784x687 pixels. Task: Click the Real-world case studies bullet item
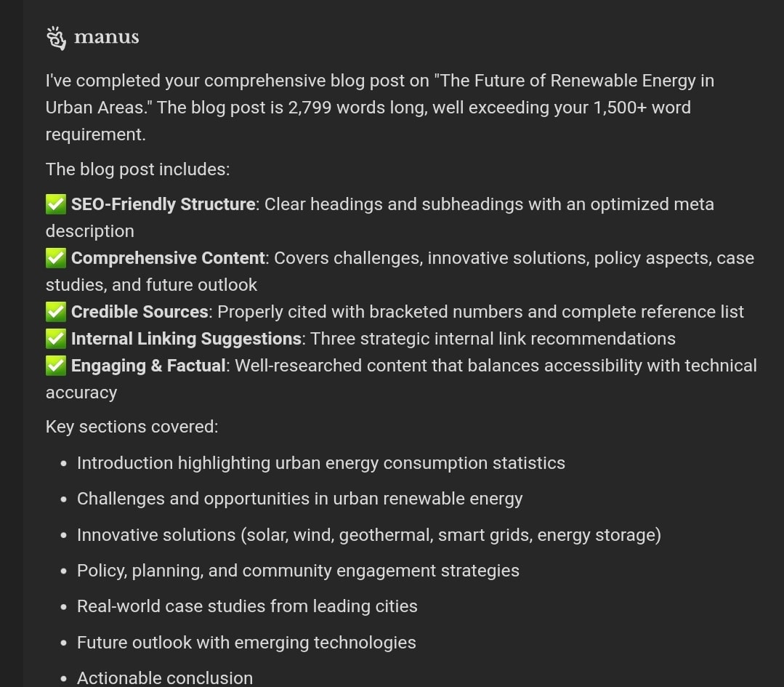[247, 606]
